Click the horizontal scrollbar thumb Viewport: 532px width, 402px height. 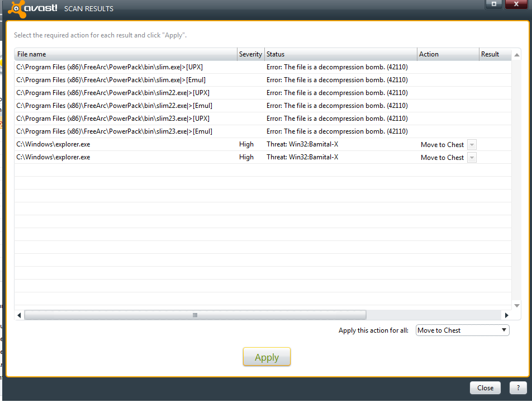(x=195, y=315)
